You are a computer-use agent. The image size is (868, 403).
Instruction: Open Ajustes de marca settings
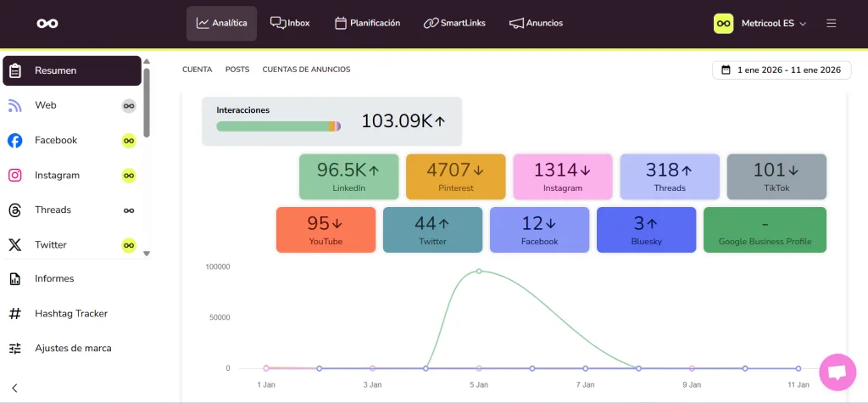click(72, 349)
